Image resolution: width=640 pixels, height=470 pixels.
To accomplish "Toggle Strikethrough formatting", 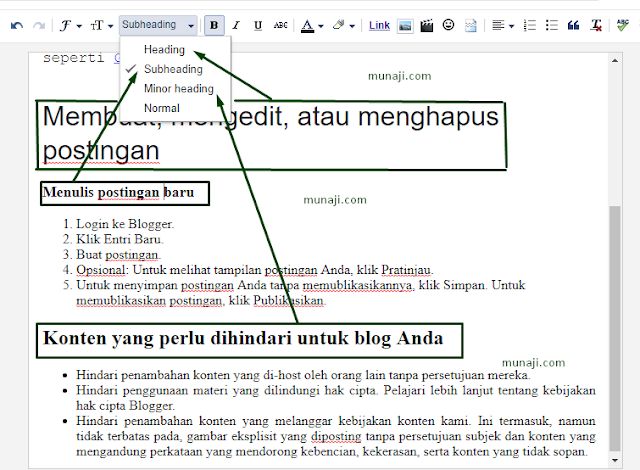I will pos(280,26).
